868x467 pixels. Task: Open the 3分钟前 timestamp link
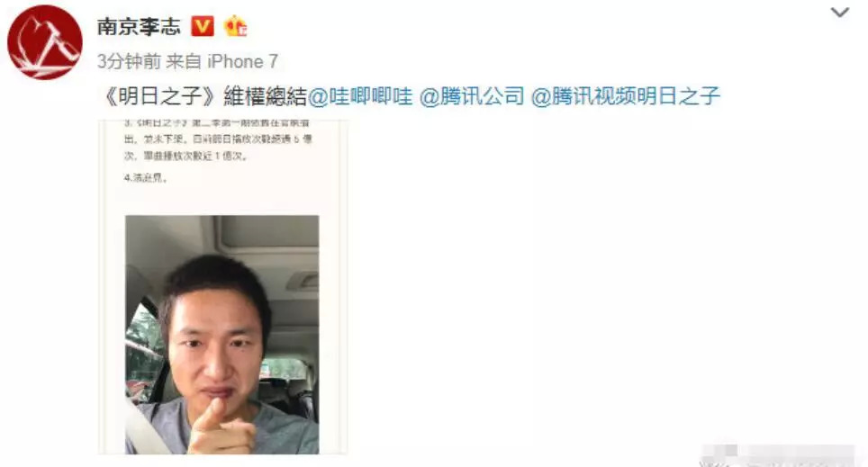click(x=129, y=61)
